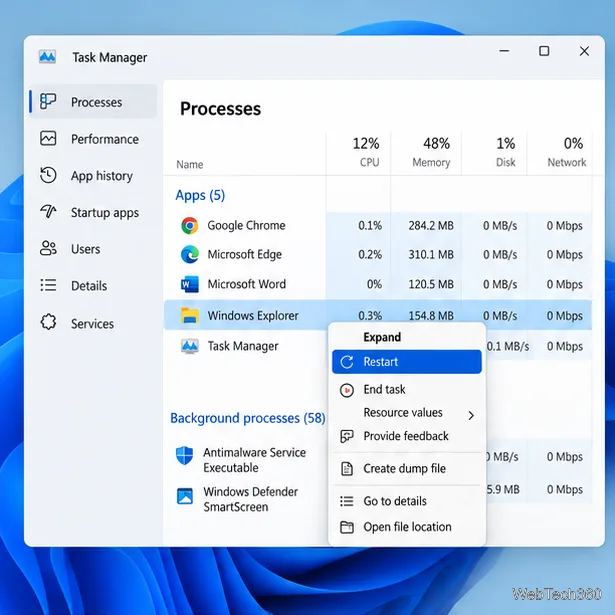The height and width of the screenshot is (615, 615).
Task: Select Windows Defender SmartScreen process name
Action: [x=250, y=499]
